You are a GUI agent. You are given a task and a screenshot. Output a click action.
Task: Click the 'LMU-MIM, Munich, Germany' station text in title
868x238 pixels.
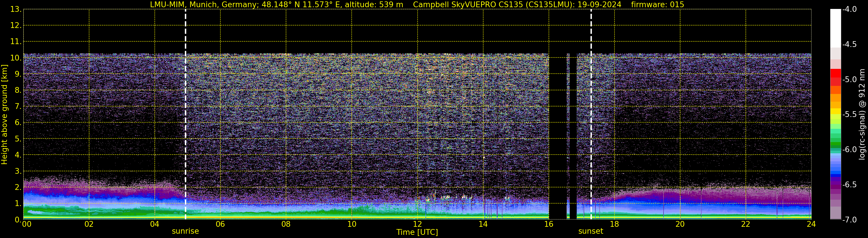click(204, 4)
